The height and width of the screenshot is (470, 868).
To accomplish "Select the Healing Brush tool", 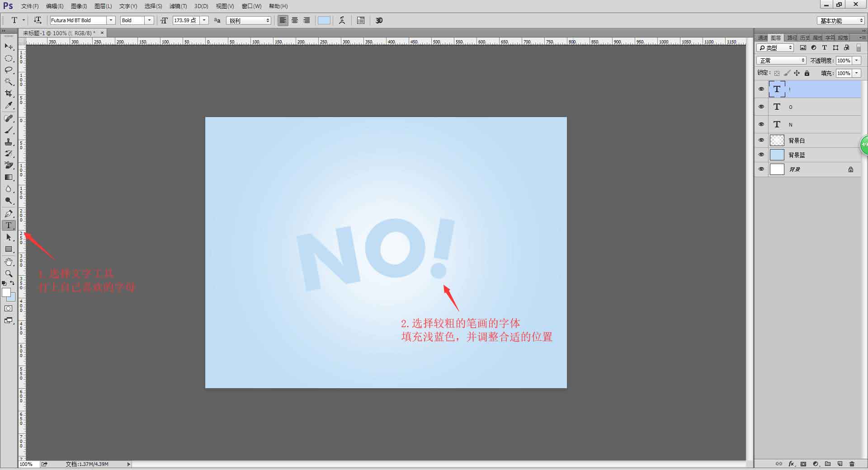I will (9, 118).
